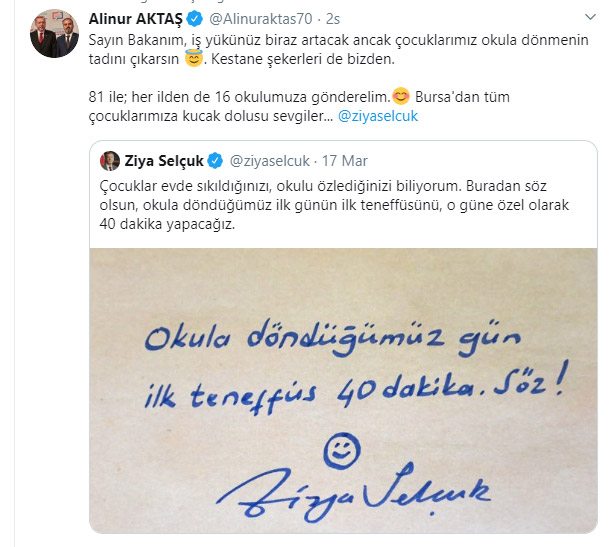Open the @Alinuraktas70 handle
Image resolution: width=611 pixels, height=547 pixels.
pos(261,19)
